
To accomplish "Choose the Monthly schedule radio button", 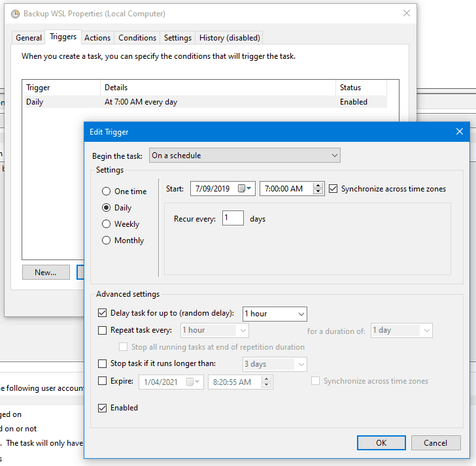I will 106,241.
